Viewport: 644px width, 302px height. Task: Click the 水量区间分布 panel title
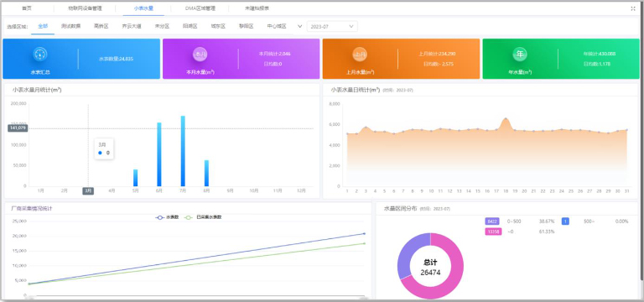pyautogui.click(x=401, y=209)
